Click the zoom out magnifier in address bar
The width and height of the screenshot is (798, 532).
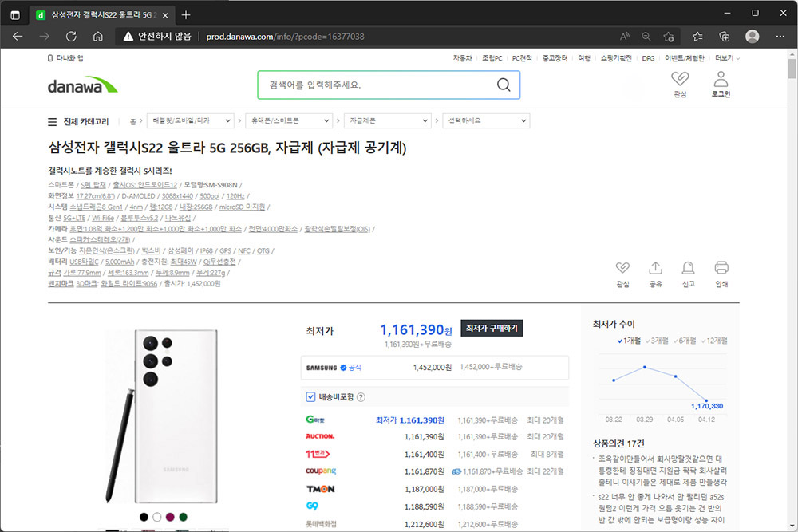[646, 37]
